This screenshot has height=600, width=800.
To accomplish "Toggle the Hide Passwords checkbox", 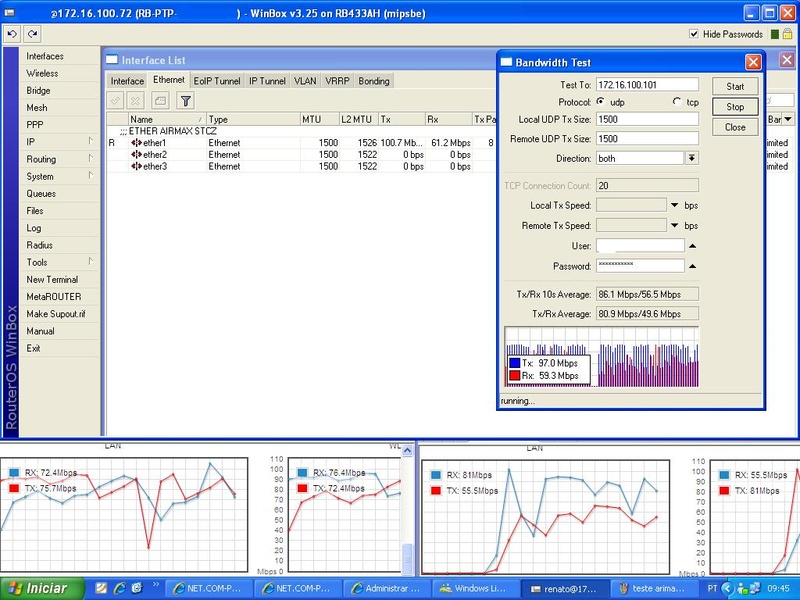I will click(695, 34).
